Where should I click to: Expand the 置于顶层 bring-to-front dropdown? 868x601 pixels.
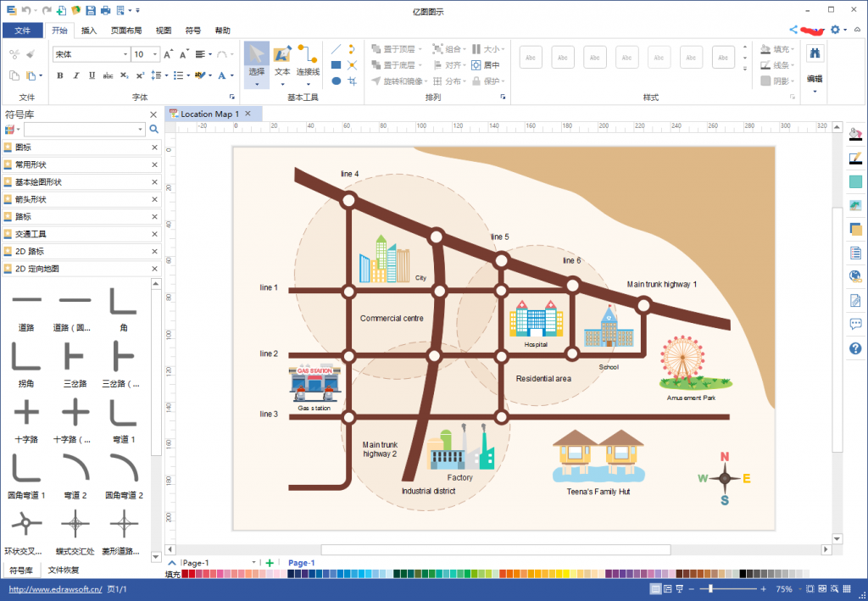(420, 49)
